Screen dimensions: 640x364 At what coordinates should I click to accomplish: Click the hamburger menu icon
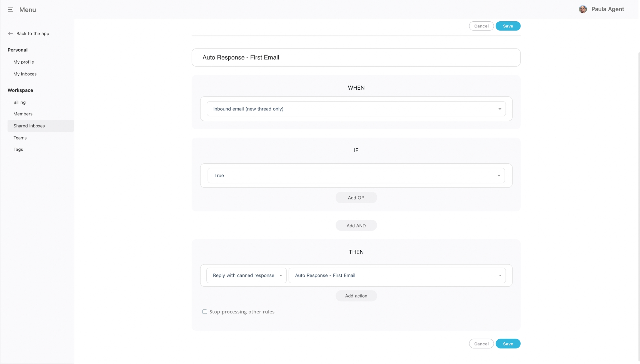[10, 10]
